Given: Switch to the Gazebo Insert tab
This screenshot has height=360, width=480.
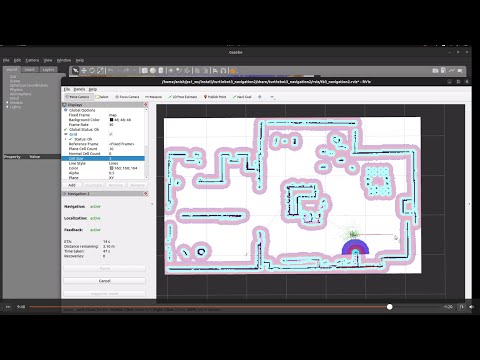Looking at the screenshot, I should [29, 70].
